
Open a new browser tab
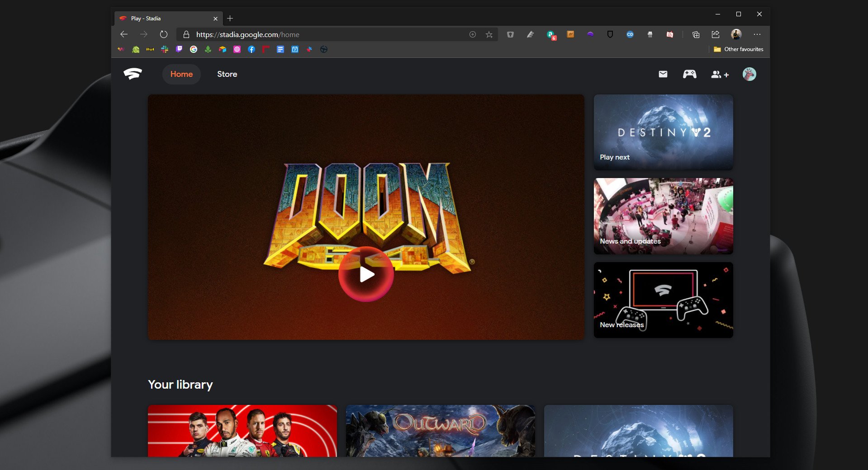click(230, 19)
